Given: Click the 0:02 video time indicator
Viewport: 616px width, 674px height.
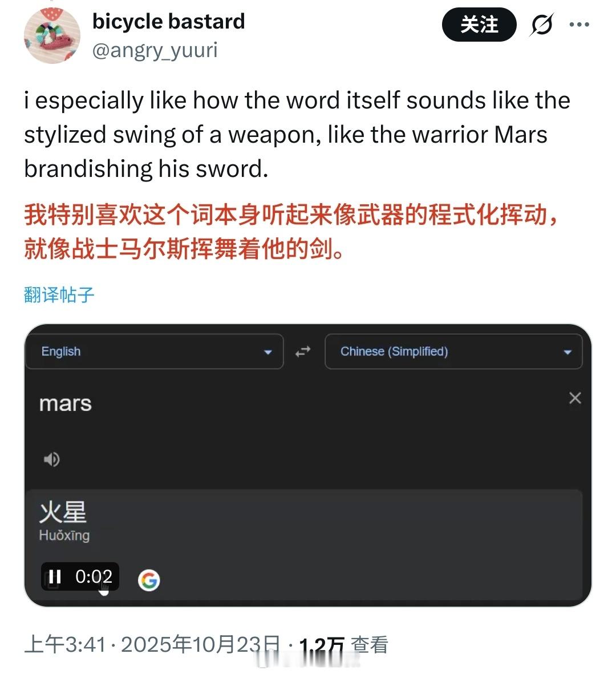Looking at the screenshot, I should pyautogui.click(x=94, y=576).
